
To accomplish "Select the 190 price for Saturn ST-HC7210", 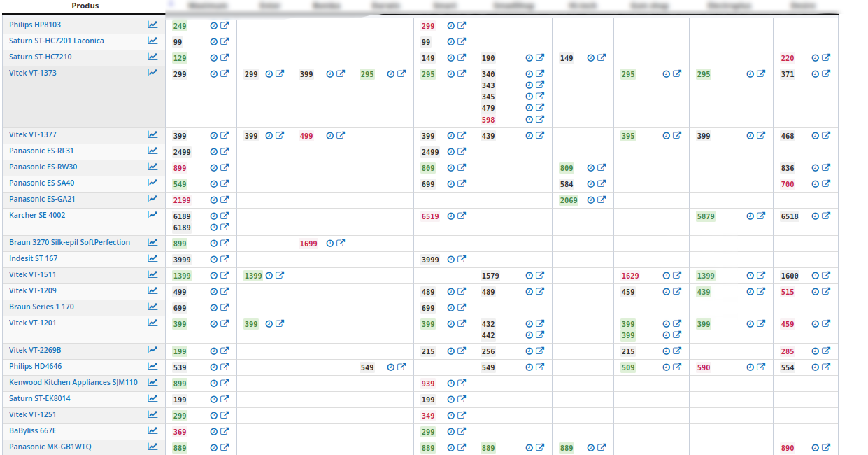I will point(488,58).
